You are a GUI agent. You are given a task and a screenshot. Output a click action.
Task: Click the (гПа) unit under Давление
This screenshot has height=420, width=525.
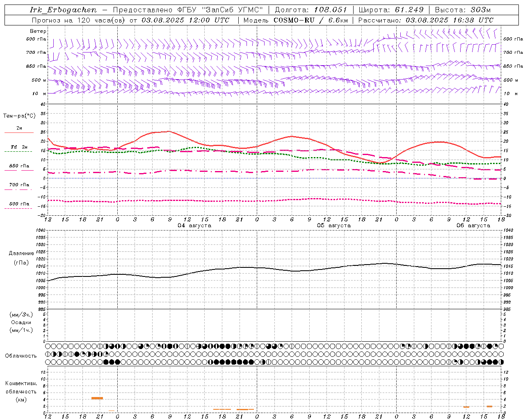[x=21, y=262]
